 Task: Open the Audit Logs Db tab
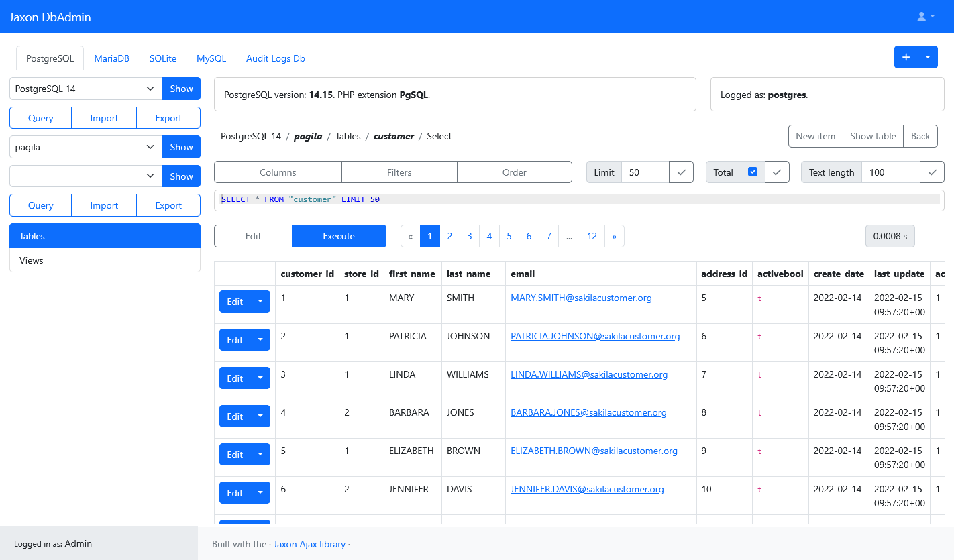(x=275, y=58)
